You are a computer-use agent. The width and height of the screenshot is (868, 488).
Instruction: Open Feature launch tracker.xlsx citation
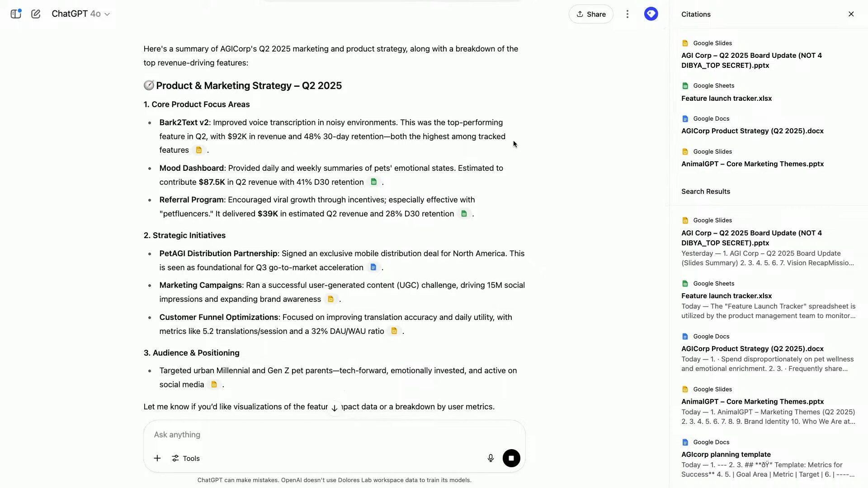[x=726, y=99]
